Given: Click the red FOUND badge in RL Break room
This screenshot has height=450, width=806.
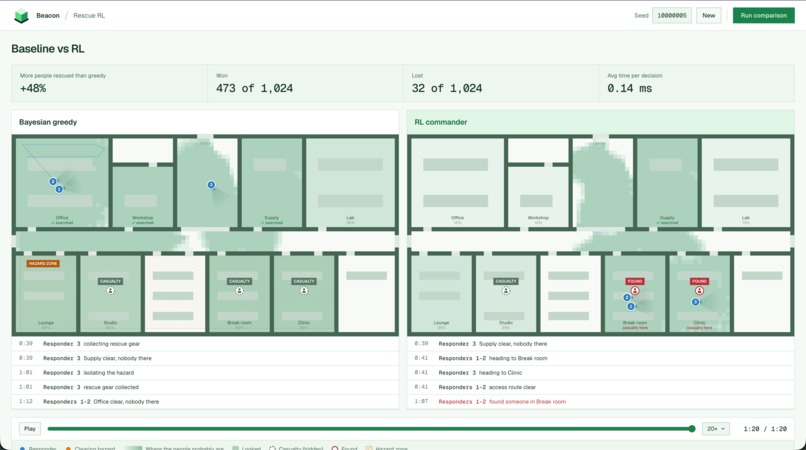Looking at the screenshot, I should pos(635,281).
